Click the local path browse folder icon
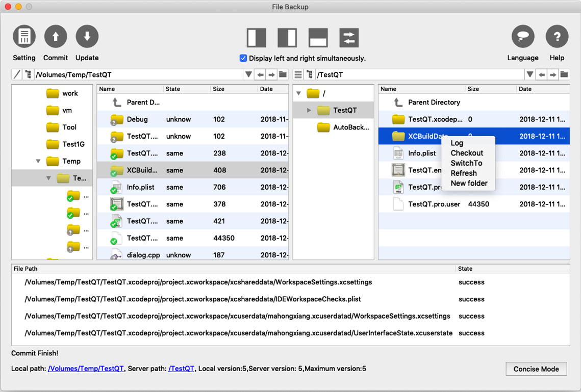Image resolution: width=581 pixels, height=392 pixels. point(283,74)
